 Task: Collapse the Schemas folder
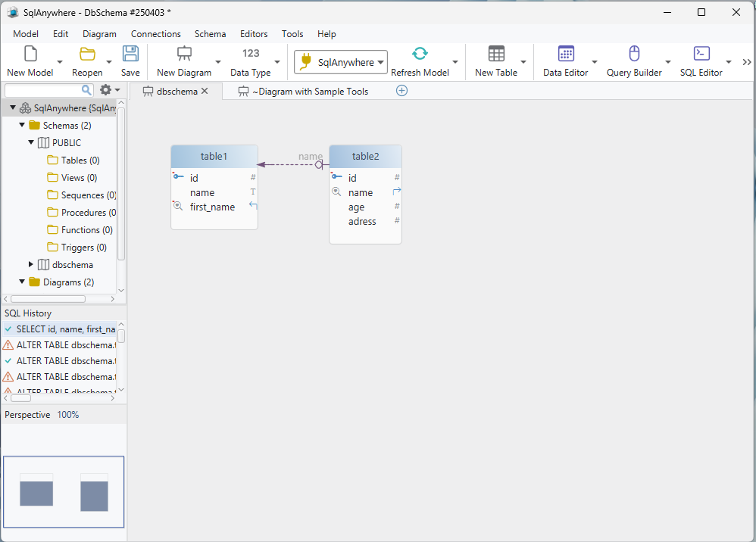coord(21,125)
